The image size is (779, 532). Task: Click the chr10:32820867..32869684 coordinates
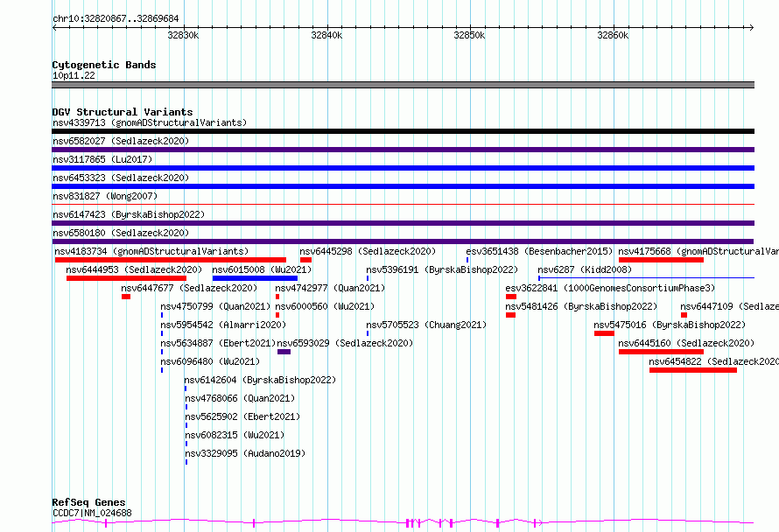tap(116, 18)
